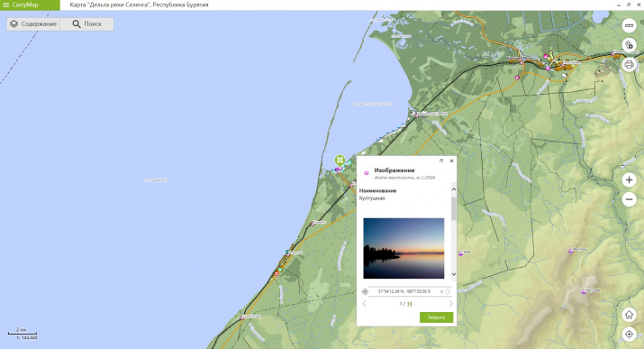Click the zoom-to-coordinates target icon in popup

point(365,291)
